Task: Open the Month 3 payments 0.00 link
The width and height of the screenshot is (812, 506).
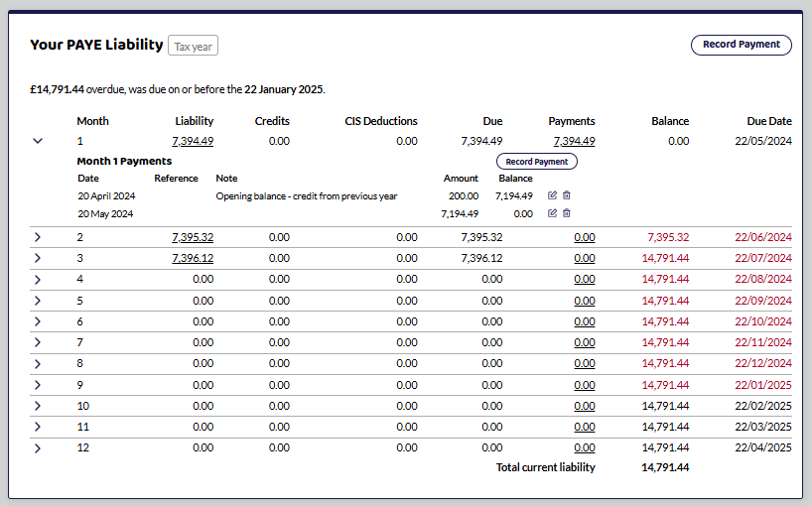Action: click(585, 258)
